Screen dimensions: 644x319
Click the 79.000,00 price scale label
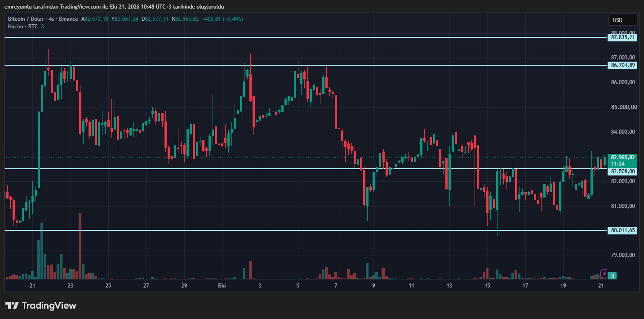pyautogui.click(x=623, y=255)
